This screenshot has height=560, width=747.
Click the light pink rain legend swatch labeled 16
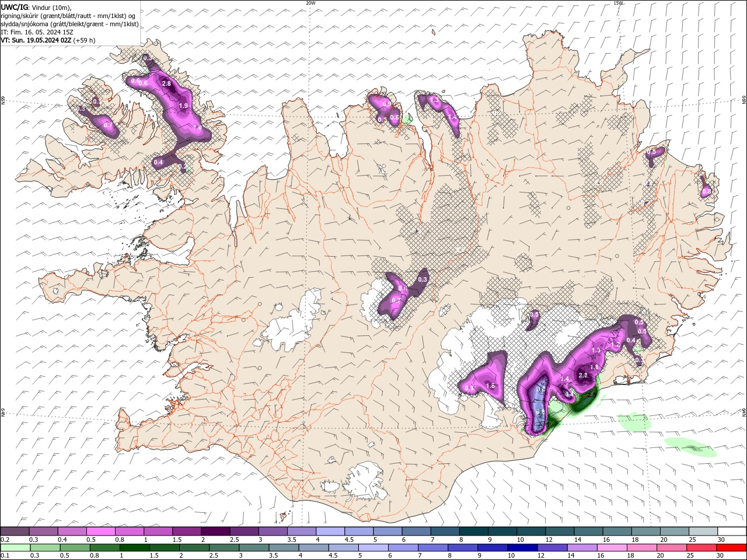612,548
